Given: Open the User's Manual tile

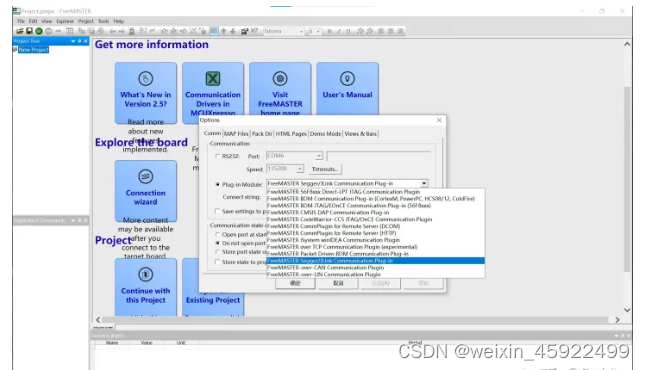Looking at the screenshot, I should tap(348, 89).
